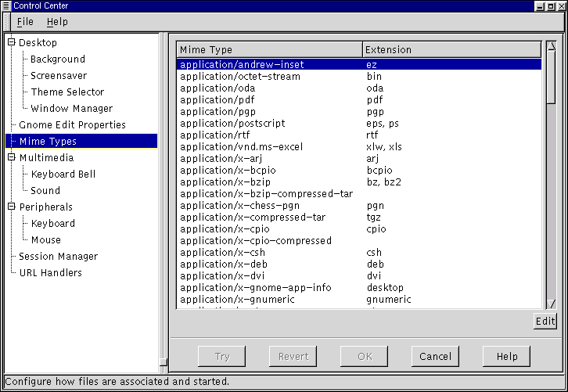Select Gnome Edit Properties item
Image resolution: width=568 pixels, height=392 pixels.
click(x=72, y=125)
